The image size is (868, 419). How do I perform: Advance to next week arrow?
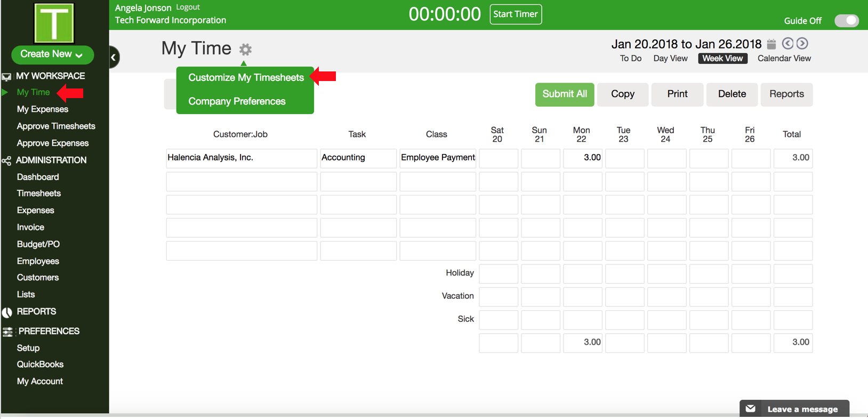tap(802, 44)
